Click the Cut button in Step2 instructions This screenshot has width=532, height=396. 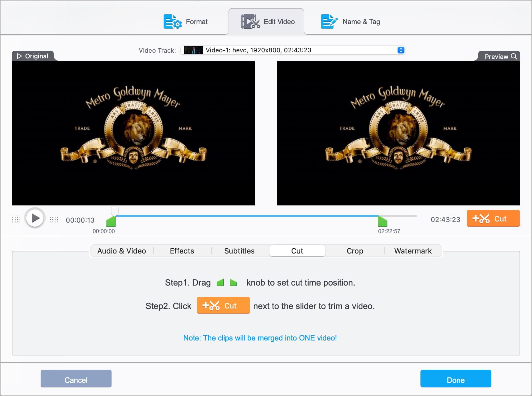(223, 306)
